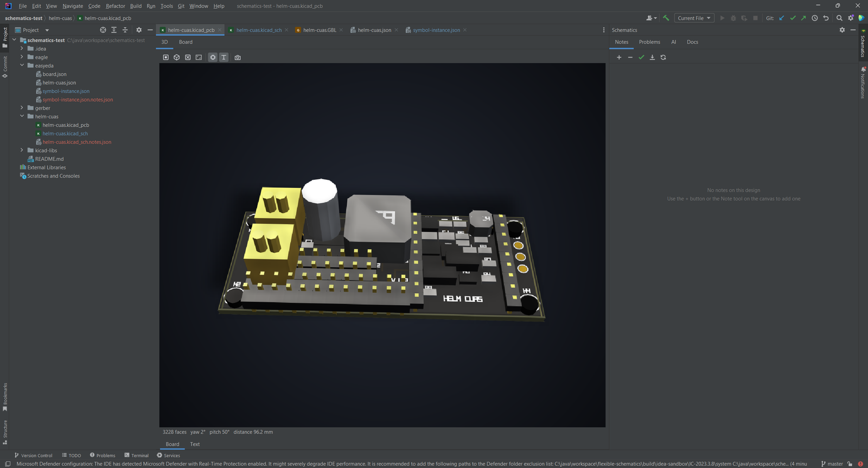Click Git push green arrow
The image size is (868, 468).
click(803, 18)
